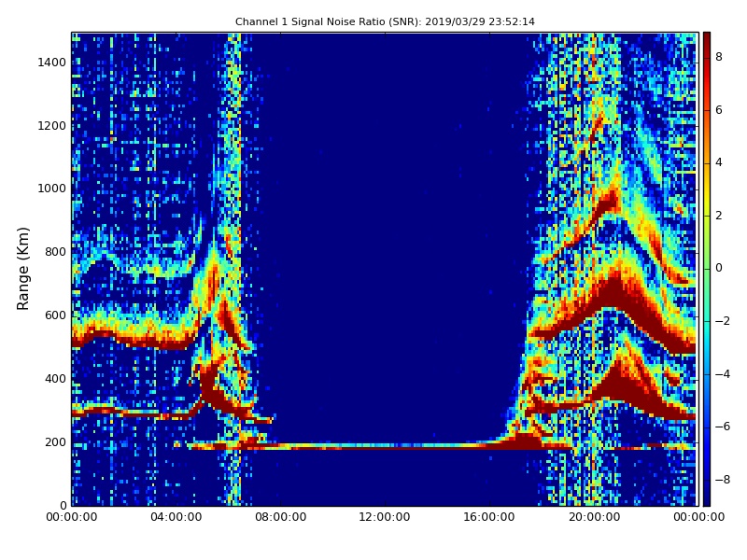The image size is (747, 560).
Task: Click the colorbar label 4
Action: [719, 162]
